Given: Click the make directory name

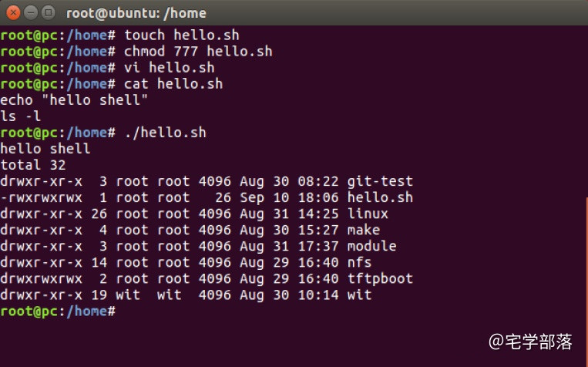Looking at the screenshot, I should click(x=364, y=230).
